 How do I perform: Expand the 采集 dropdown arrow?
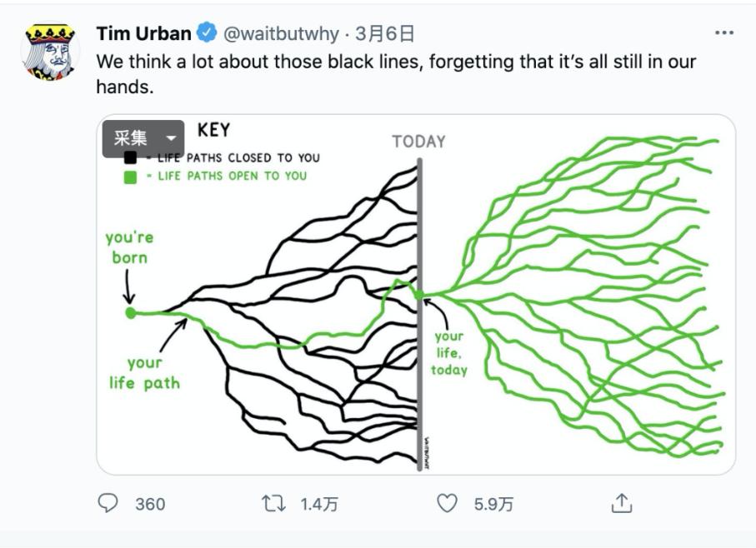click(172, 139)
